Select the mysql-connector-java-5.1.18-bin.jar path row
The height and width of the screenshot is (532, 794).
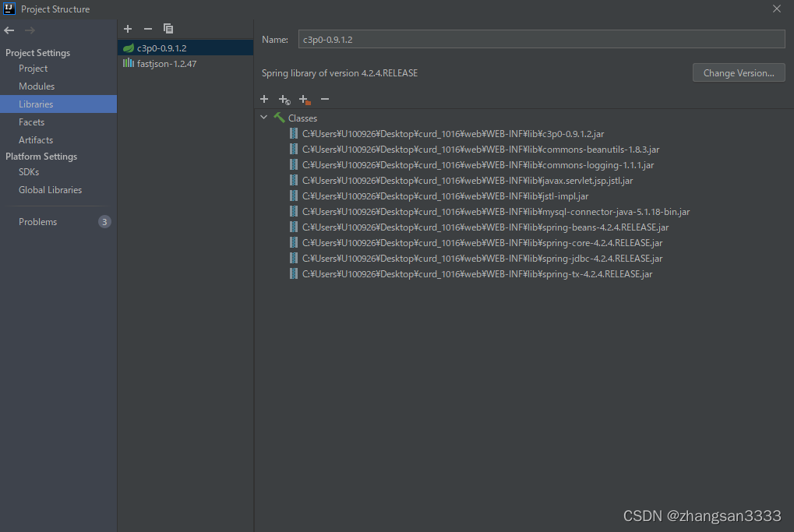(496, 212)
